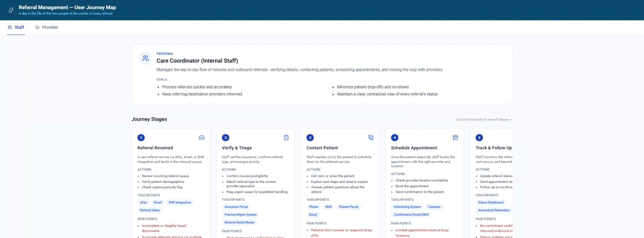This screenshot has height=238, width=644.
Task: Click 'Call, text, or email the patient'
Action: point(333,176)
